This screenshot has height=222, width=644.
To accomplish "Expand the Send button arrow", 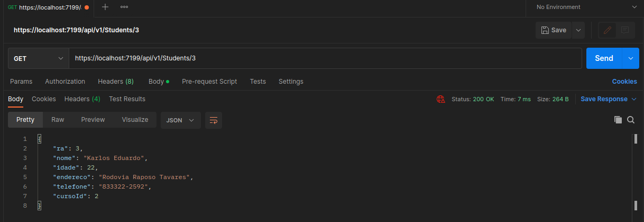I will (x=630, y=58).
